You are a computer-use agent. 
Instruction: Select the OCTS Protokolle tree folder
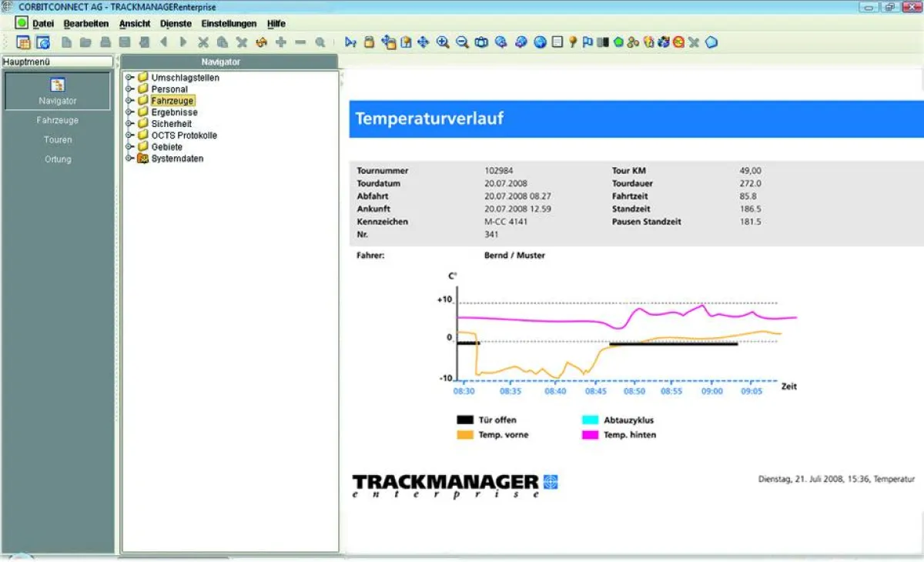point(183,135)
